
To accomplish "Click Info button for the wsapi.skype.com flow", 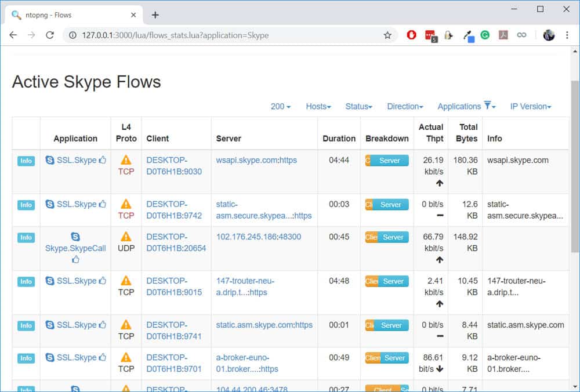I will point(26,161).
